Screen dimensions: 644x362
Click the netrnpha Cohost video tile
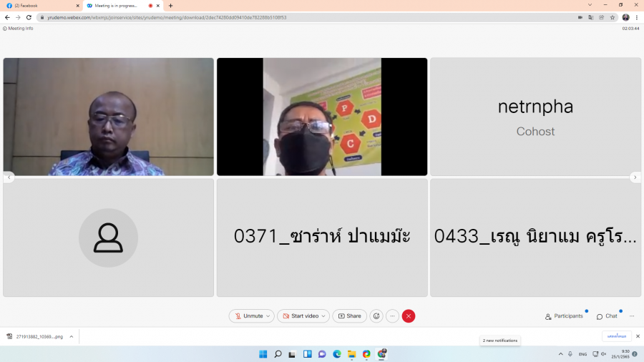coord(536,117)
